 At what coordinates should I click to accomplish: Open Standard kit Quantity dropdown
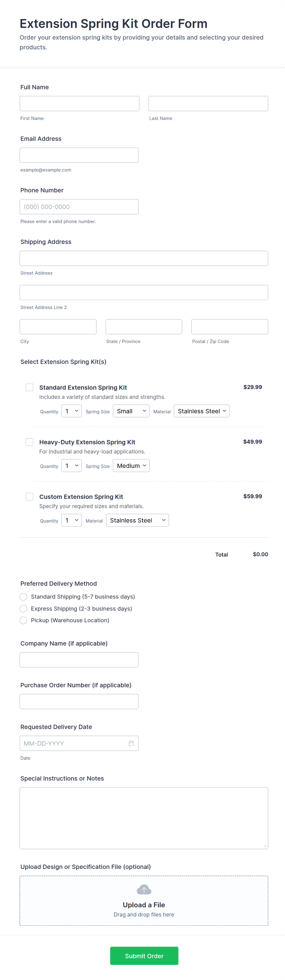[x=71, y=411]
